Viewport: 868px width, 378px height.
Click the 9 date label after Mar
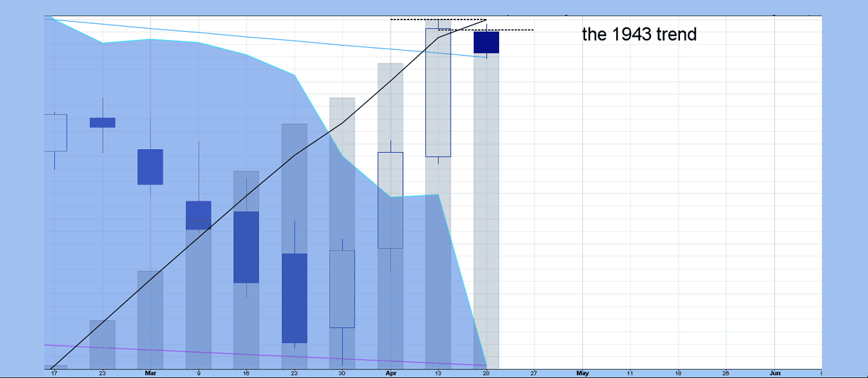coord(198,373)
